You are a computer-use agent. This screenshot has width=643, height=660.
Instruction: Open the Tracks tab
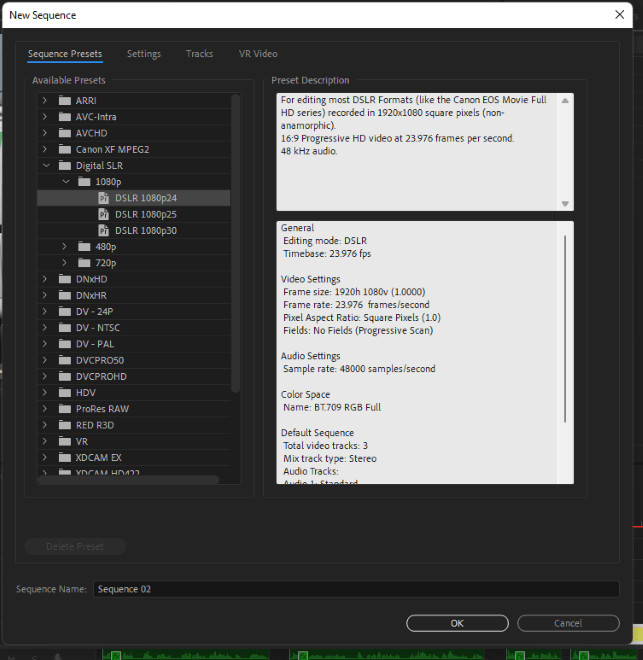[199, 54]
